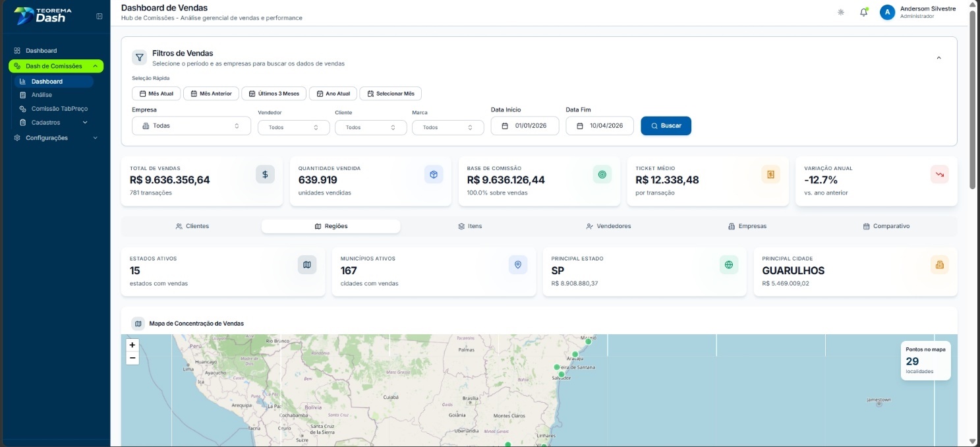Open the Dashboard sub-item under Comissões
Image resolution: width=980 pixels, height=447 pixels.
[x=53, y=82]
